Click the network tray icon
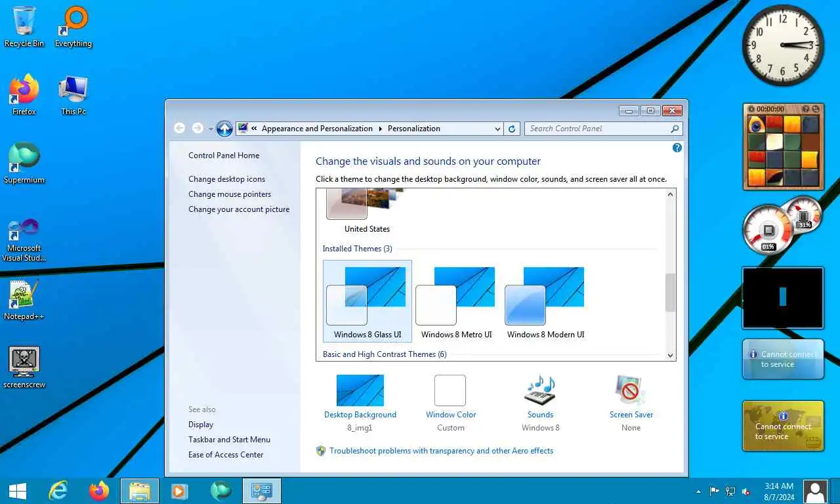840x504 pixels. click(x=730, y=492)
